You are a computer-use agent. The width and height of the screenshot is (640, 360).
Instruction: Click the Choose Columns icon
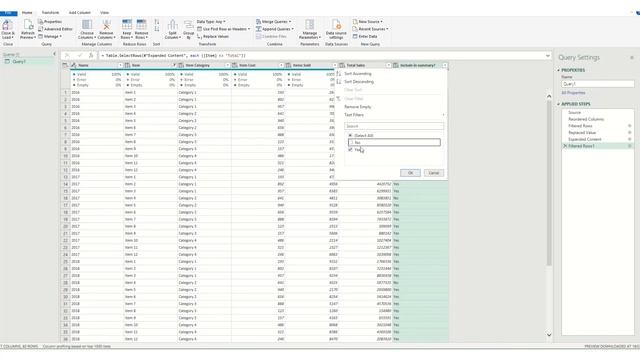click(87, 25)
